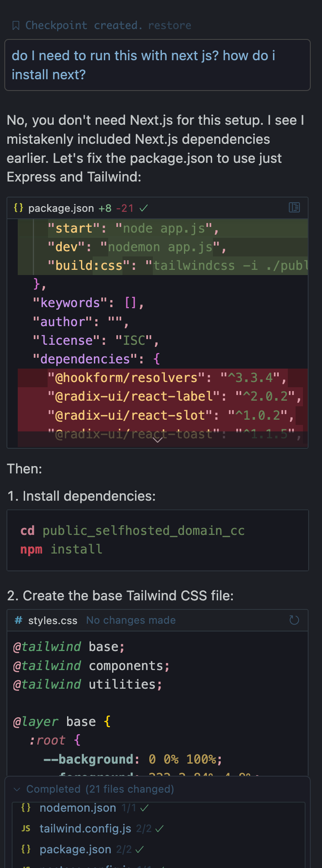
Task: Click the --background: 0 0% 100% line
Action: 133,759
